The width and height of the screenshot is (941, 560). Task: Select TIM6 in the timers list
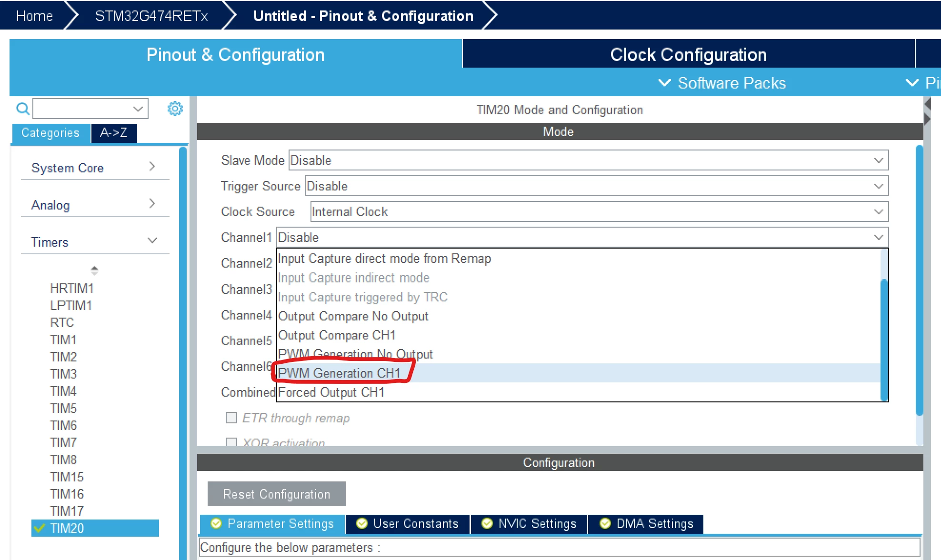63,425
